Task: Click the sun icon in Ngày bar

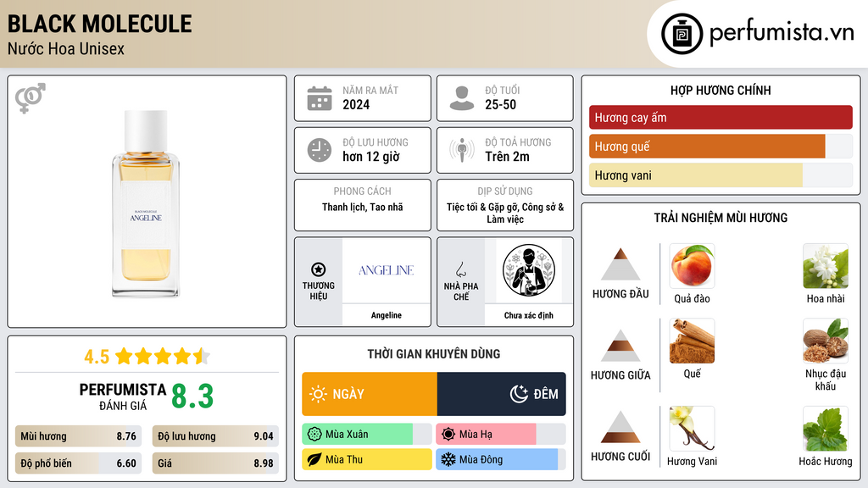Action: (318, 394)
